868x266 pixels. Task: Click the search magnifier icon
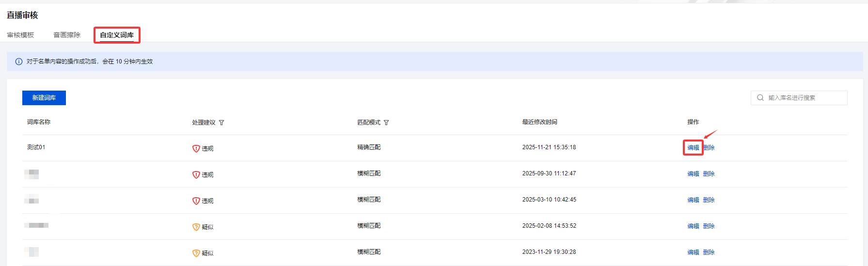click(x=760, y=98)
